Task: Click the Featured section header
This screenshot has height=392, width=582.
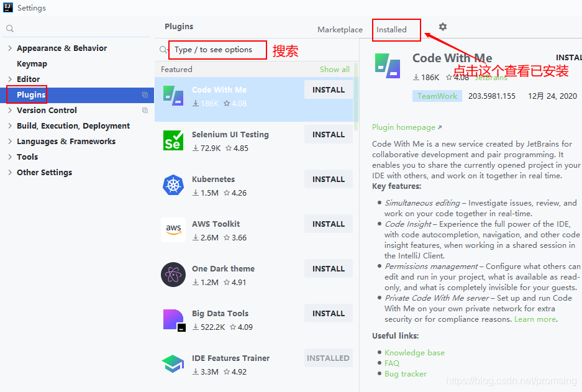Action: coord(176,70)
